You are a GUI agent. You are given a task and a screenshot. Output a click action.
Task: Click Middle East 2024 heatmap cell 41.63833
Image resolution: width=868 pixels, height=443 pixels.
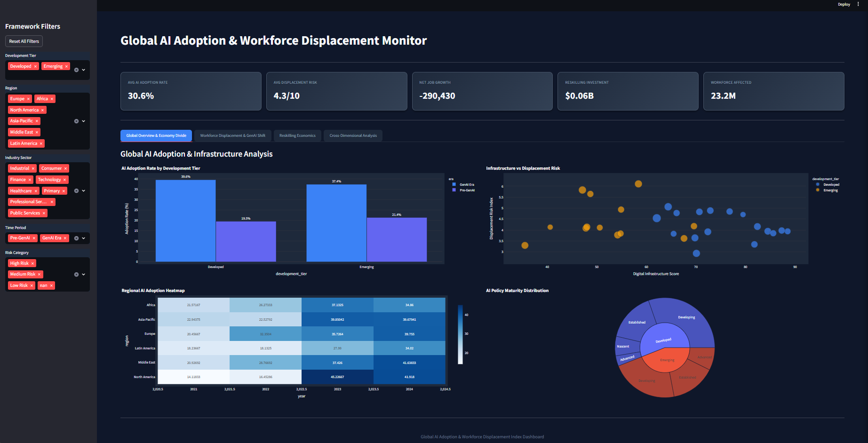click(409, 363)
